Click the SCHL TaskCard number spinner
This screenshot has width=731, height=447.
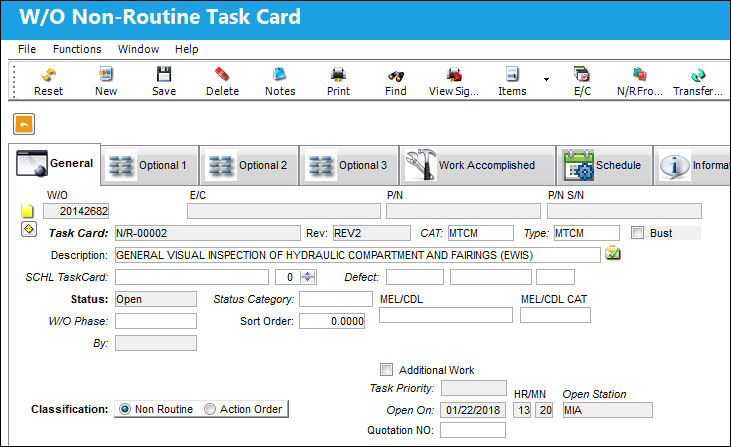(x=308, y=277)
